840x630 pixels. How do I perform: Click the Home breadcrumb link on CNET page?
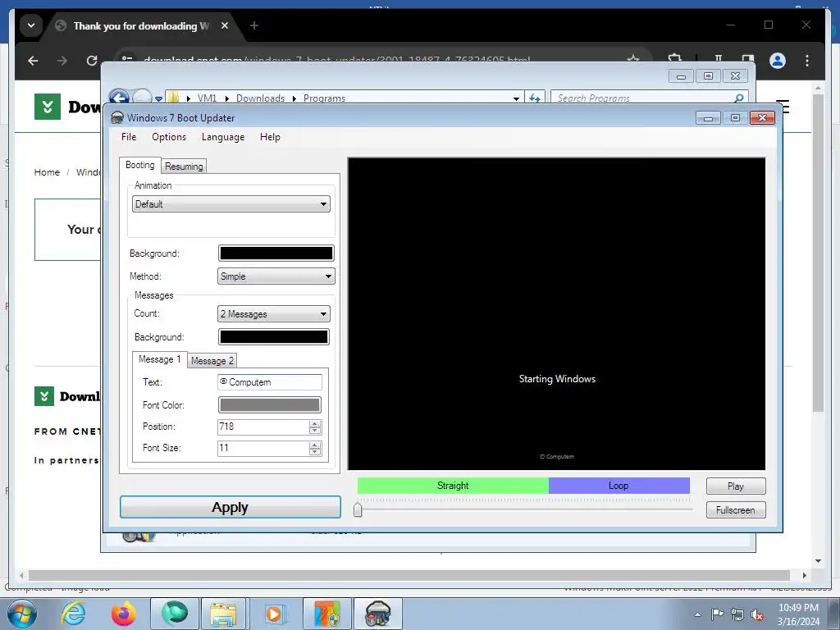(x=47, y=172)
